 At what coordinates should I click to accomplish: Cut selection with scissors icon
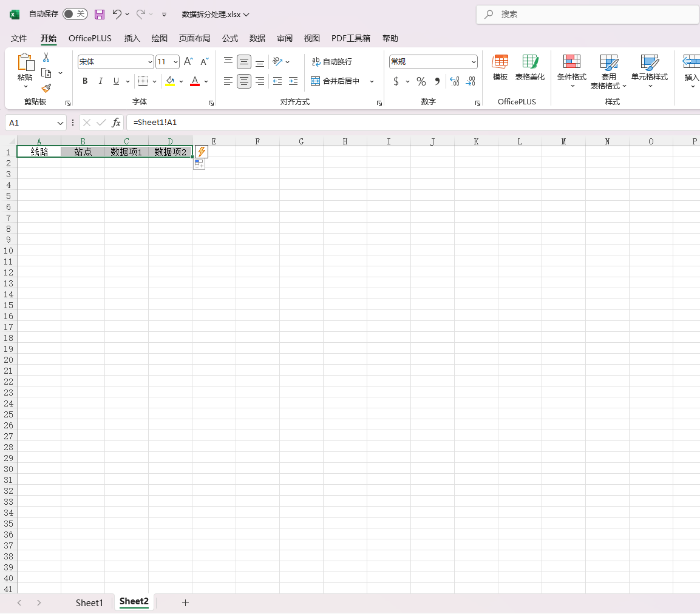pyautogui.click(x=46, y=58)
